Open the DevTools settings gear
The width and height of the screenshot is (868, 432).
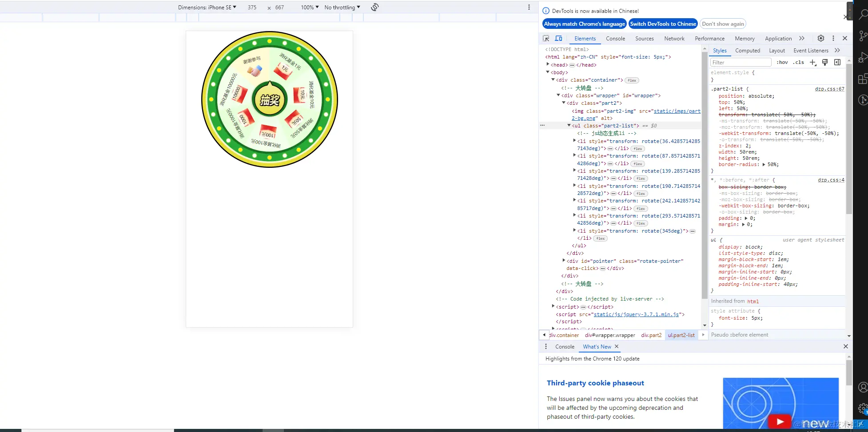(x=821, y=38)
